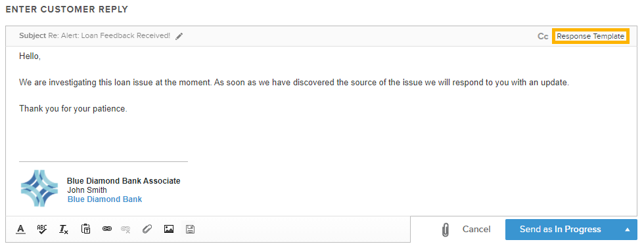644x244 pixels.
Task: Expand the Send as In Progress arrow
Action: [627, 230]
